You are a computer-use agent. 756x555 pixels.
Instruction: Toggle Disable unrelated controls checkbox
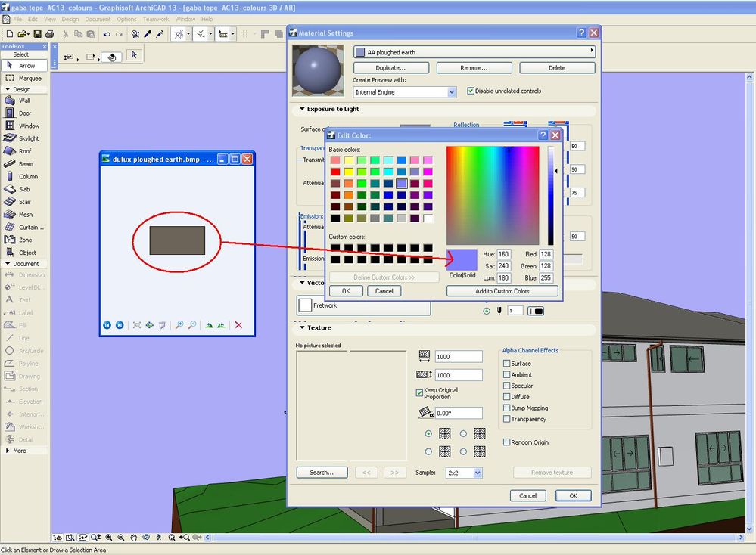click(471, 91)
